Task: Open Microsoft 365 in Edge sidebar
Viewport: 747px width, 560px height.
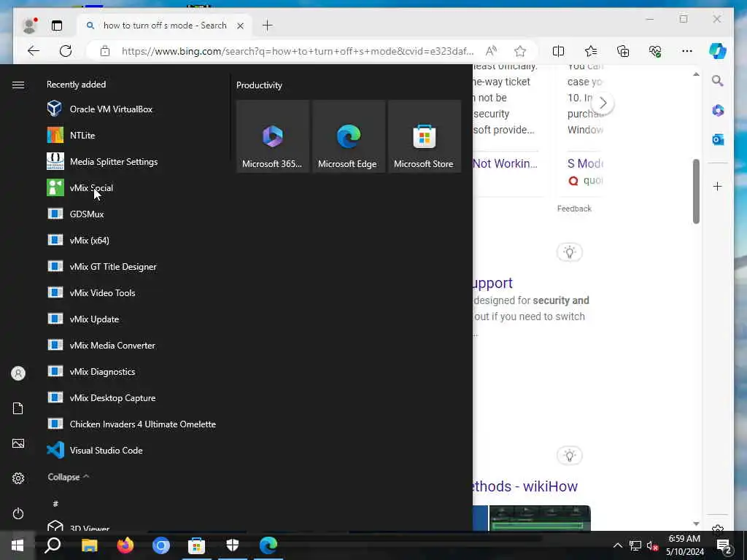Action: point(718,111)
